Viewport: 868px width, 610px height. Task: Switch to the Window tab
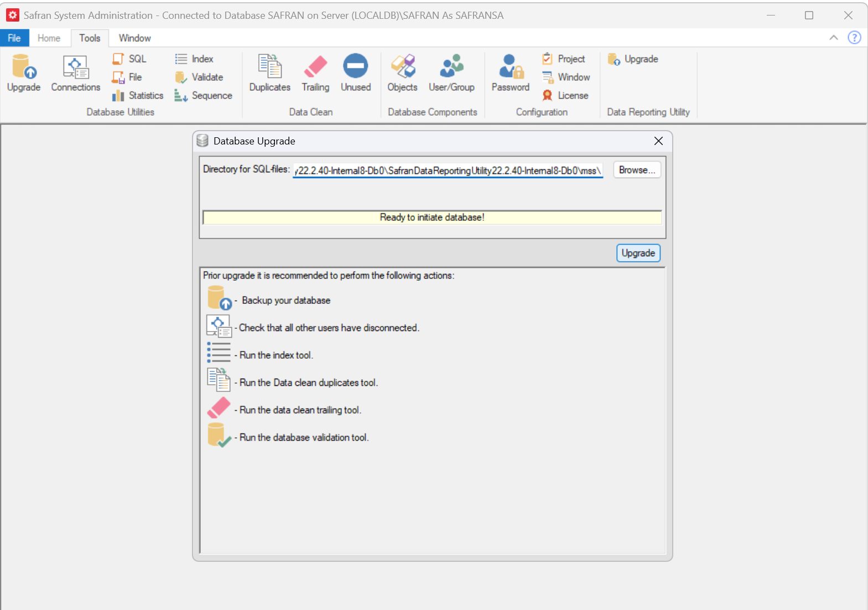(134, 38)
